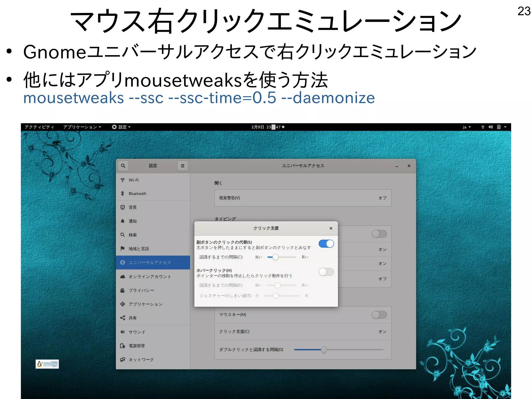Click the 電源管理 power icon
This screenshot has width=532, height=399.
click(x=123, y=346)
